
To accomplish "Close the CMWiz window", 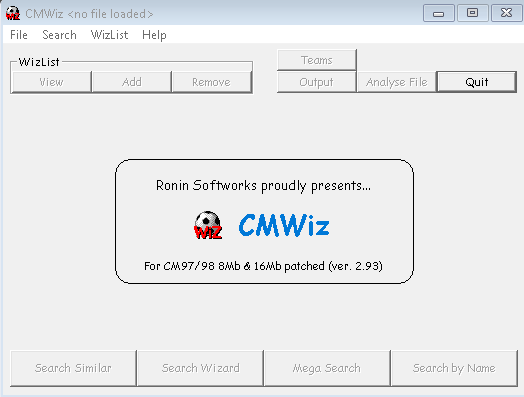I will click(x=506, y=13).
